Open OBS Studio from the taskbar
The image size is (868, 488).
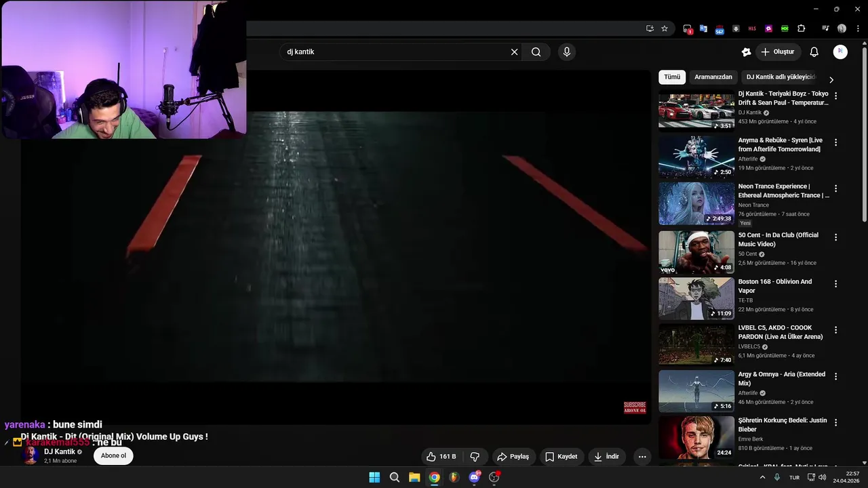[x=494, y=477]
